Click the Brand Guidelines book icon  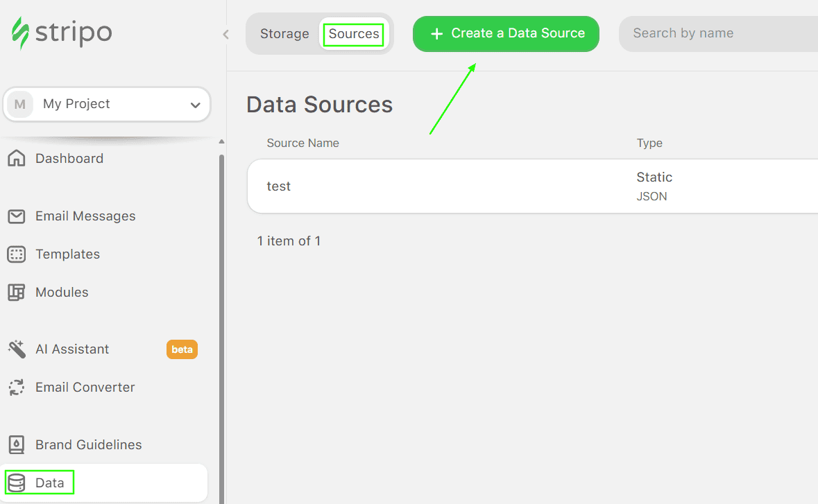tap(16, 444)
